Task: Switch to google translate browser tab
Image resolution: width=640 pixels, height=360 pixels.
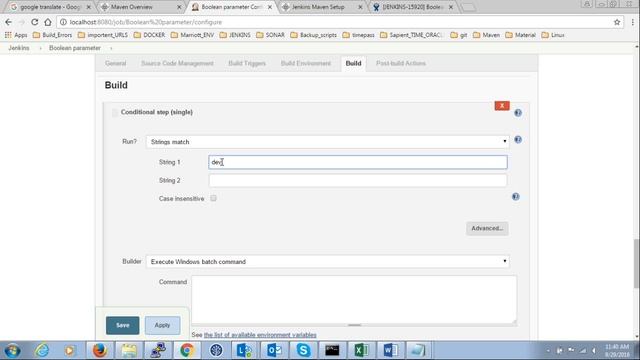Action: [x=50, y=7]
